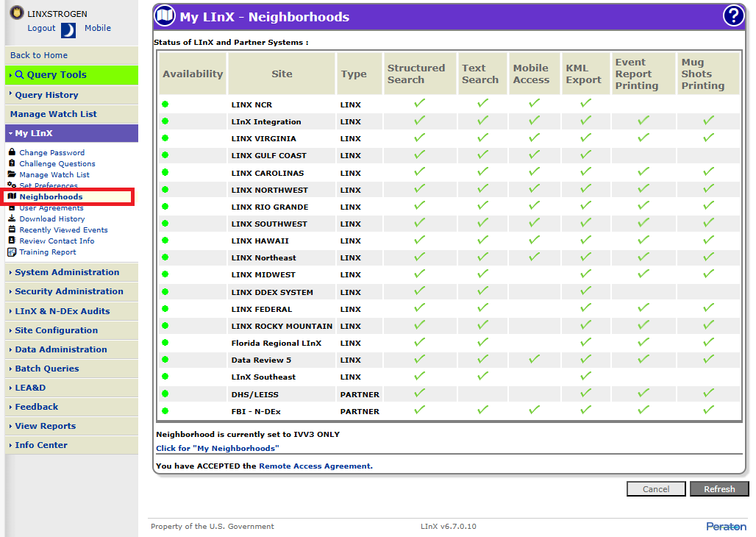Click the Manage Watch List folder icon
This screenshot has height=537, width=756.
12,174
